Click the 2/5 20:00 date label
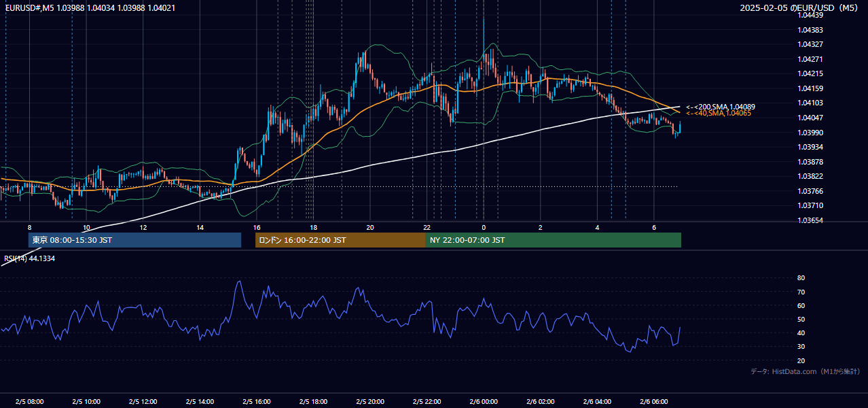Image resolution: width=868 pixels, height=408 pixels. point(369,402)
